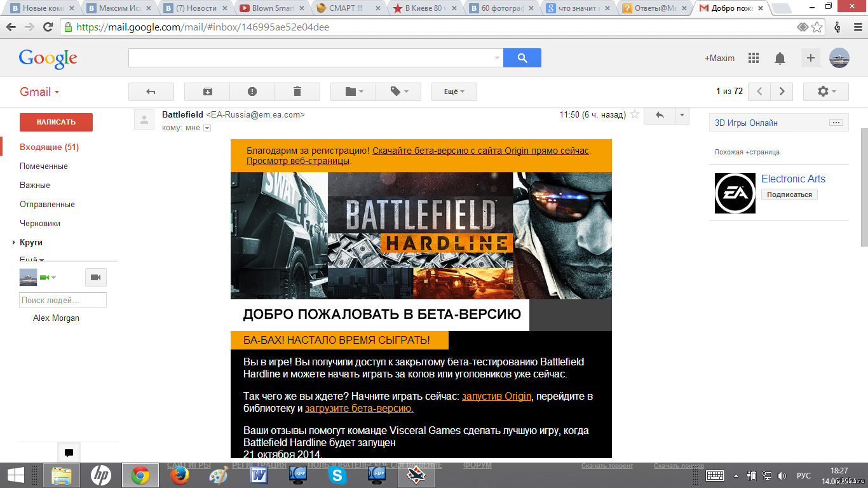Go back to inbox with arrow button

(x=151, y=91)
